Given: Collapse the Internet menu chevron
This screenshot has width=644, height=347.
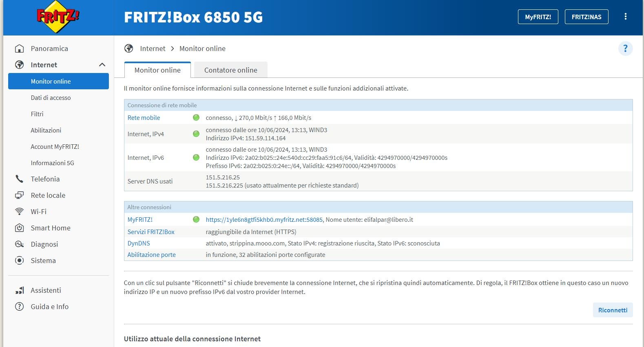Looking at the screenshot, I should point(102,65).
